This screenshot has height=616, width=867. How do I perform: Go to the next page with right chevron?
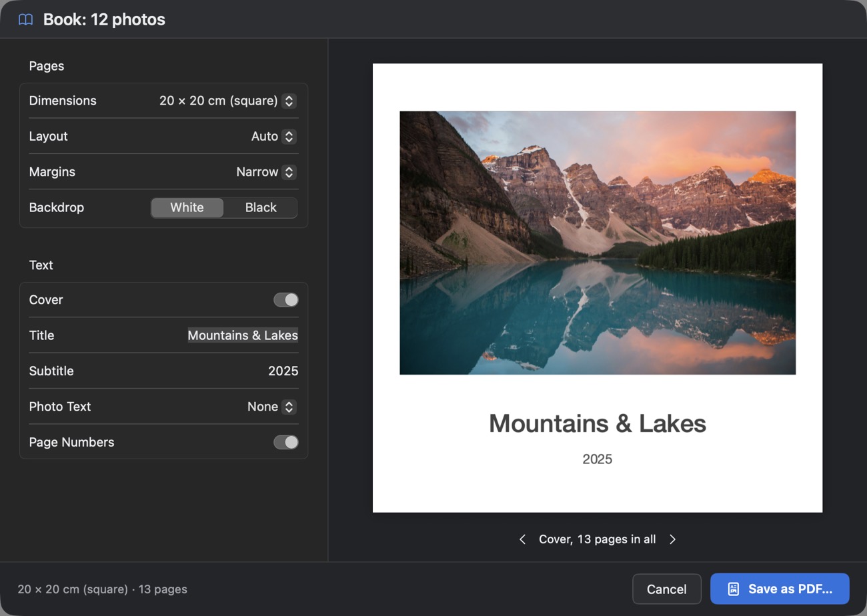(x=672, y=539)
